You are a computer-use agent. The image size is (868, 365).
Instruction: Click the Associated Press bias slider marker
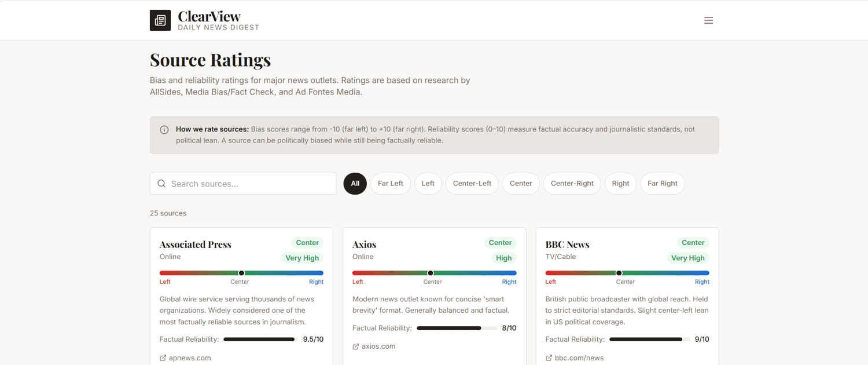[x=241, y=273]
